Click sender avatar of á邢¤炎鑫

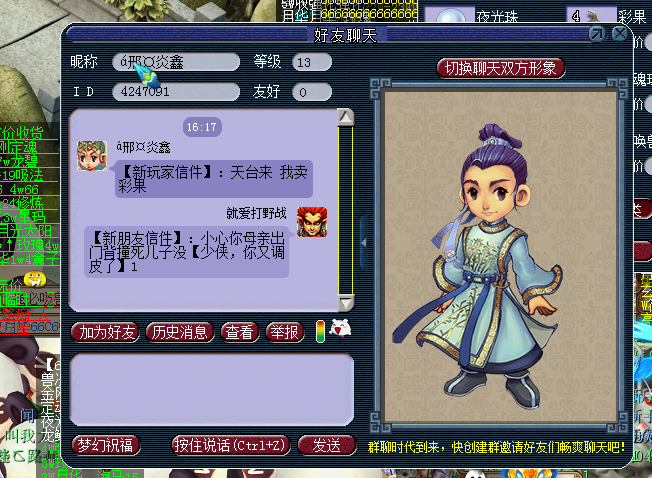92,155
